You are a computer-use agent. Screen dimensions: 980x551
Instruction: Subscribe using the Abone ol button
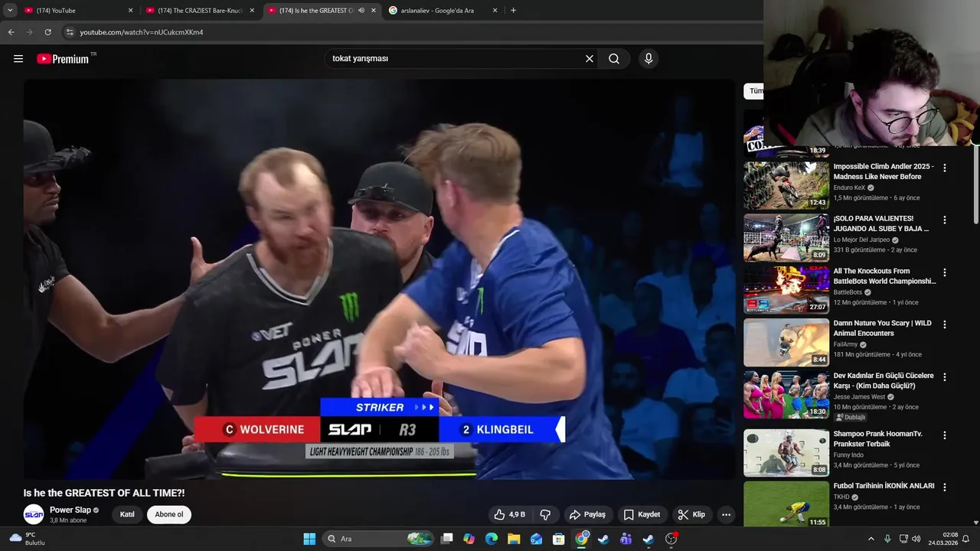[168, 514]
